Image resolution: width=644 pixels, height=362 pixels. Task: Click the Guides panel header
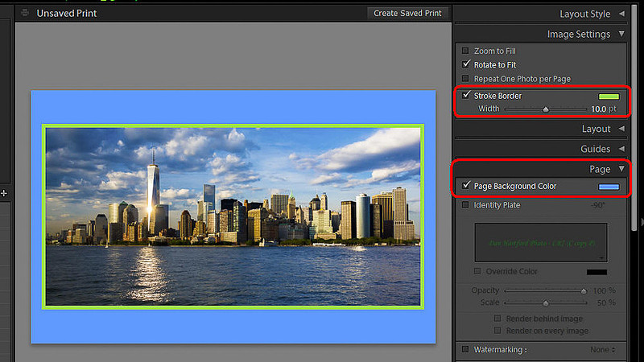click(x=541, y=149)
